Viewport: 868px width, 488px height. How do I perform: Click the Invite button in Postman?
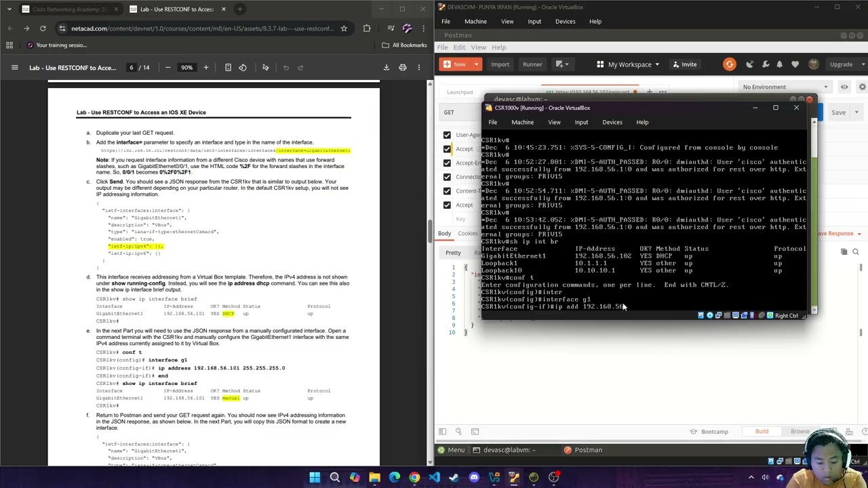[x=684, y=64]
